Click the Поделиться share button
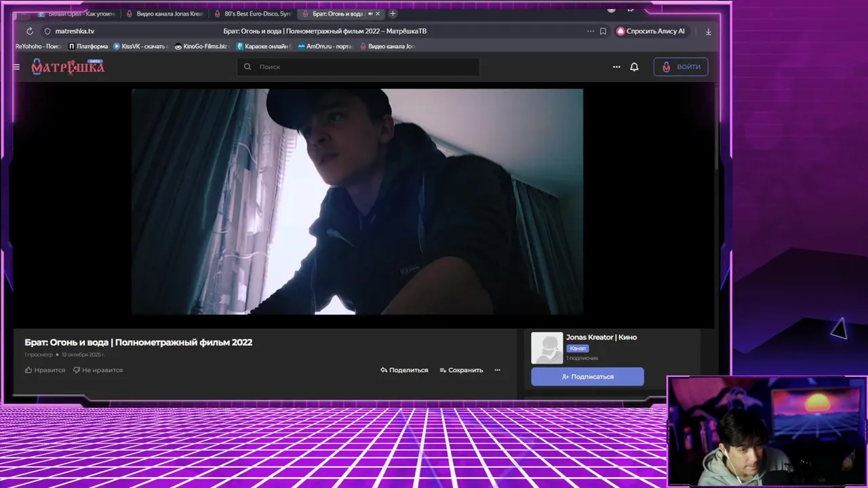The width and height of the screenshot is (868, 488). (x=404, y=370)
